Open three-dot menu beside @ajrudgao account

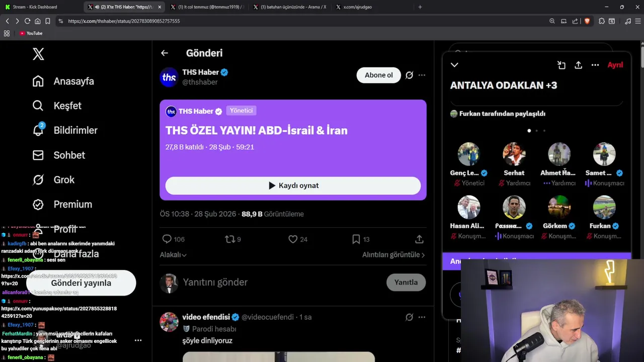click(138, 340)
